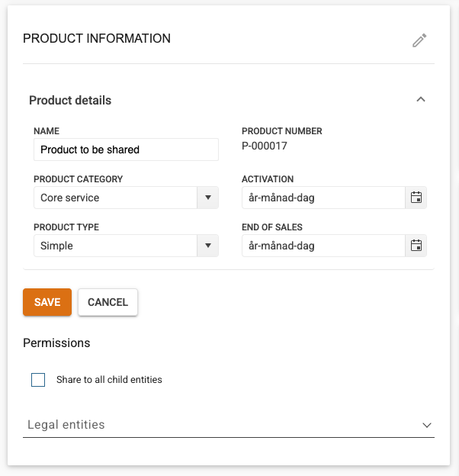Click the Permissions heading

[x=56, y=343]
